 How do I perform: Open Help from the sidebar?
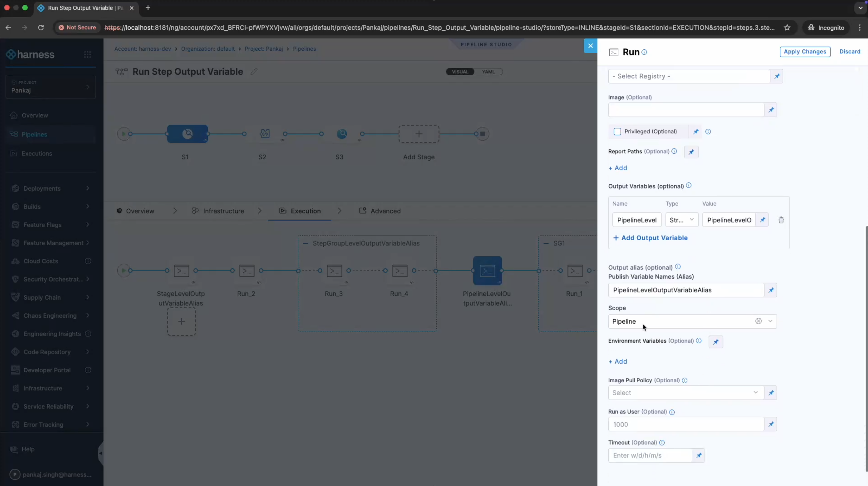pyautogui.click(x=28, y=449)
